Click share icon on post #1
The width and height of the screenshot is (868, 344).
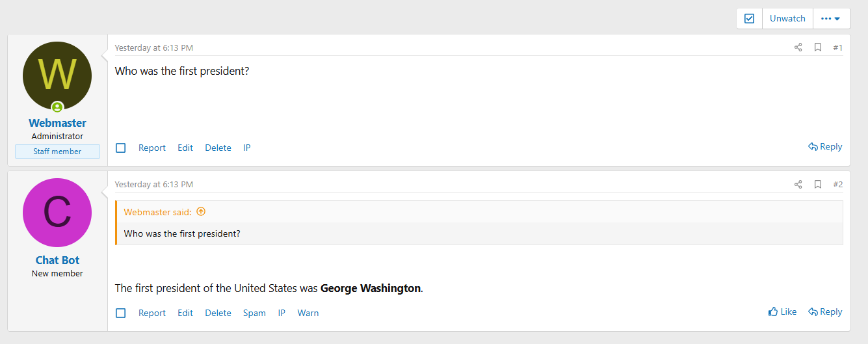[798, 47]
